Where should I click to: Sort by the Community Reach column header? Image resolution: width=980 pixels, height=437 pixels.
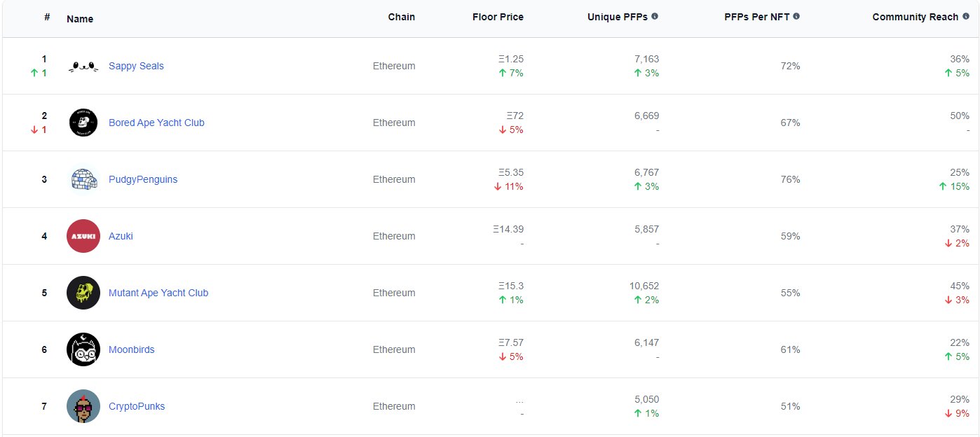(916, 17)
